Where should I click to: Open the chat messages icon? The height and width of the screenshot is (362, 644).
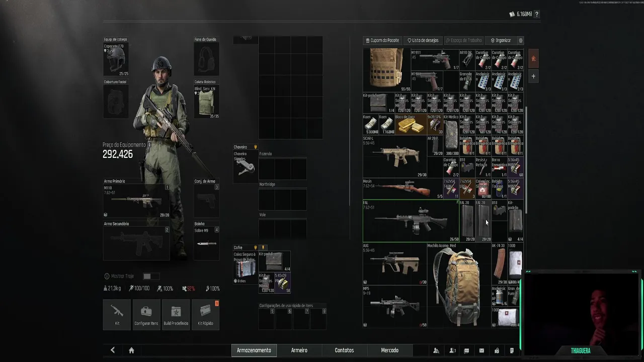tap(466, 350)
